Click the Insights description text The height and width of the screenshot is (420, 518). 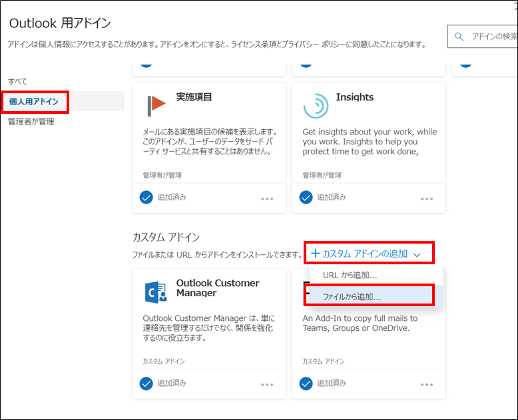coord(370,142)
